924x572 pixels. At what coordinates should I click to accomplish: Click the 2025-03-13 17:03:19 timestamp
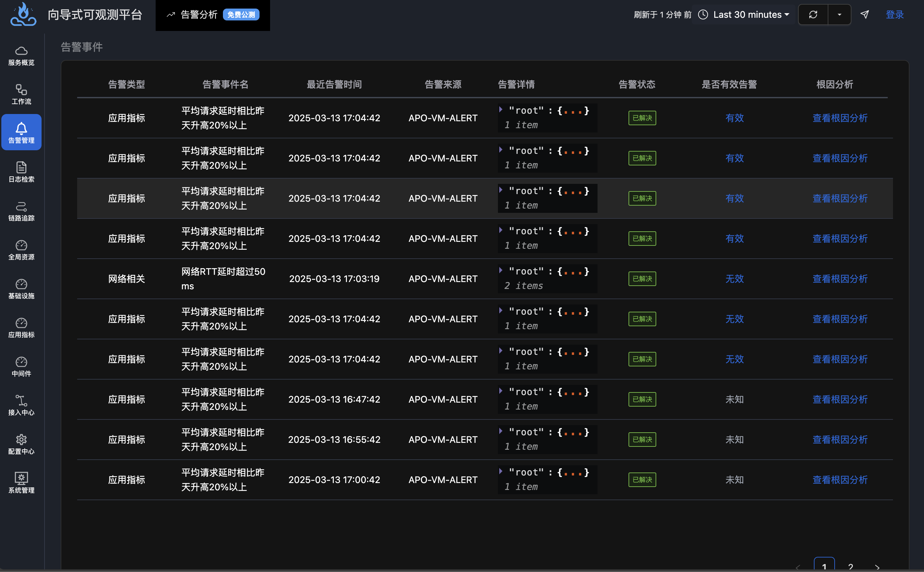334,279
